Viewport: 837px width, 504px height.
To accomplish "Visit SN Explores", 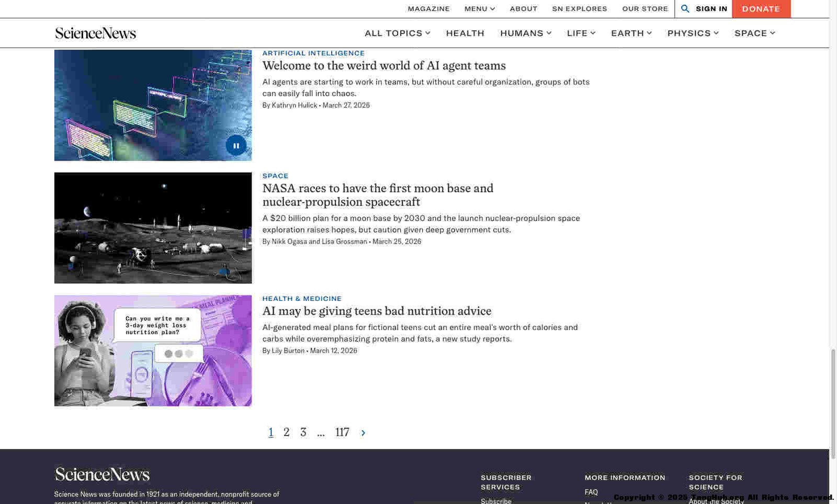I will point(580,8).
